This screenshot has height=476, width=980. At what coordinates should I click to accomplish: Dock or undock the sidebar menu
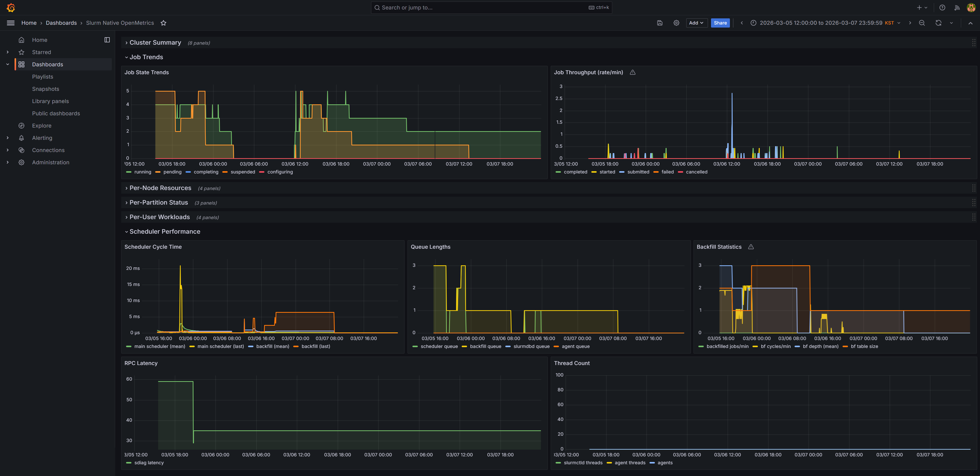(x=107, y=40)
